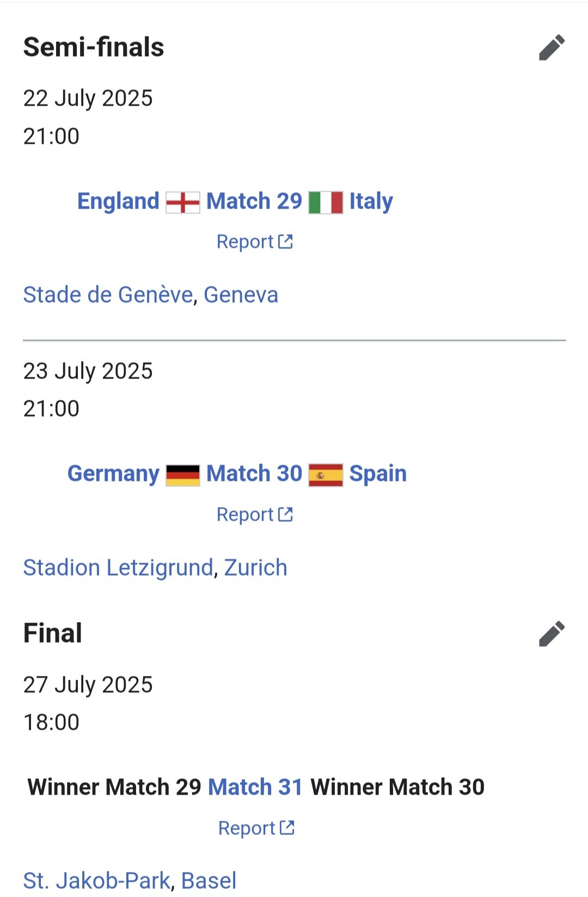The width and height of the screenshot is (588, 897).
Task: Edit the Final section via pencil icon
Action: (x=552, y=633)
